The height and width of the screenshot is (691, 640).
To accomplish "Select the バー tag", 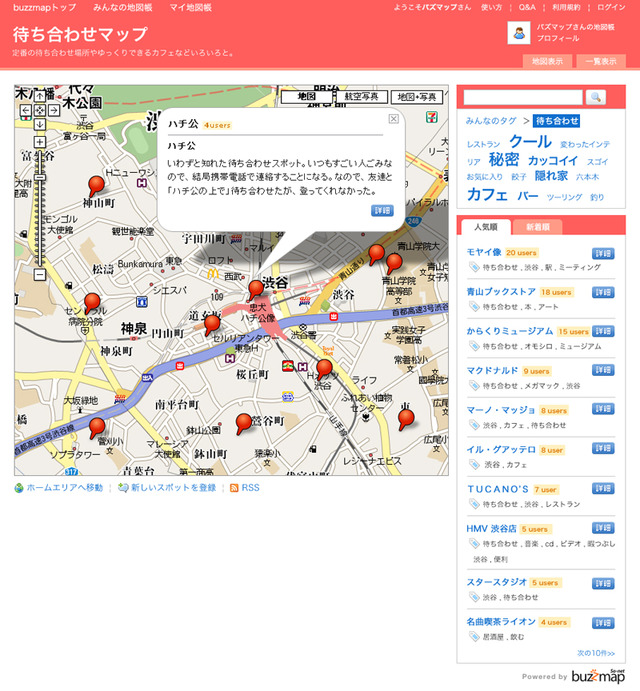I will [528, 196].
